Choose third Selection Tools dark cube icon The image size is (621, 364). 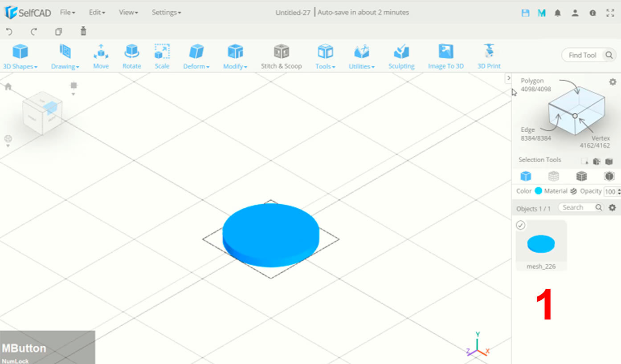coord(609,161)
